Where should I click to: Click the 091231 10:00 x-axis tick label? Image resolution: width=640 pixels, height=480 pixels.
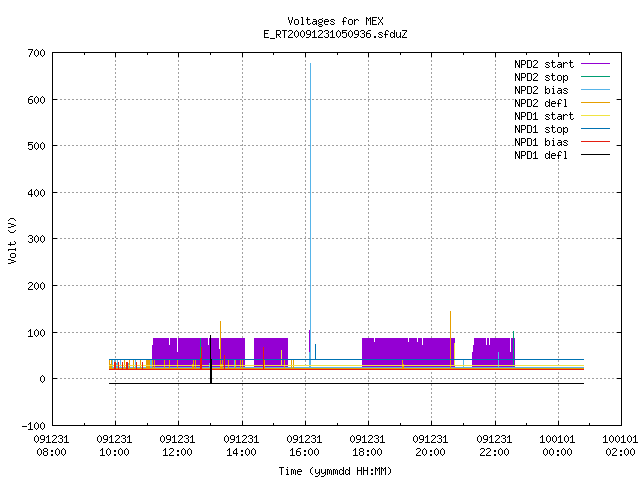[x=114, y=446]
